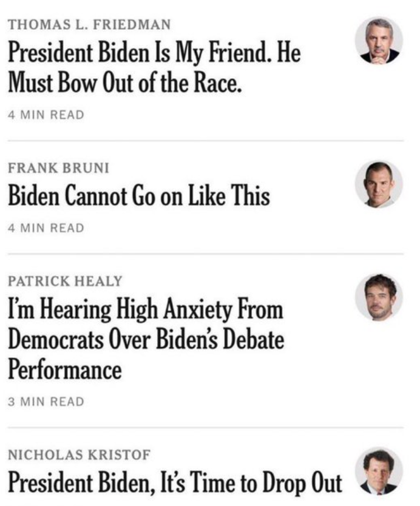420x506 pixels.
Task: Click the THOMAS L. FRIEDMAN byline
Action: tap(89, 25)
